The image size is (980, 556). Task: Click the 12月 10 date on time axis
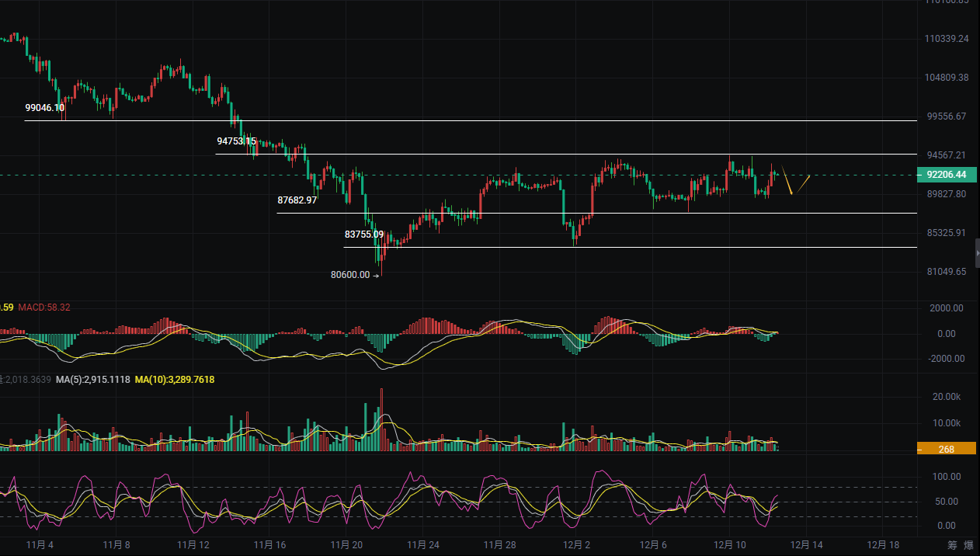click(729, 545)
